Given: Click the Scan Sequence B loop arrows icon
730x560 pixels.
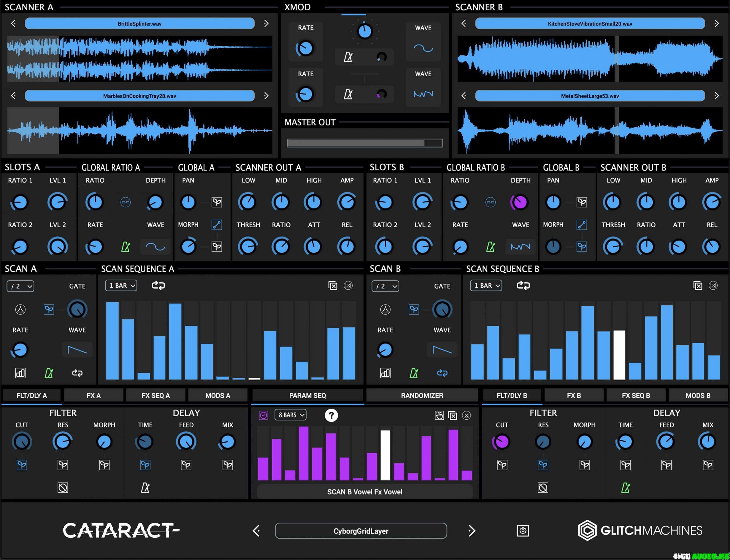Looking at the screenshot, I should click(523, 285).
